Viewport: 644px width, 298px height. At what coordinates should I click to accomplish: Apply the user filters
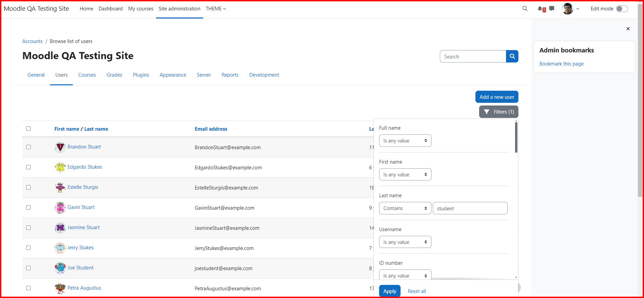tap(390, 291)
